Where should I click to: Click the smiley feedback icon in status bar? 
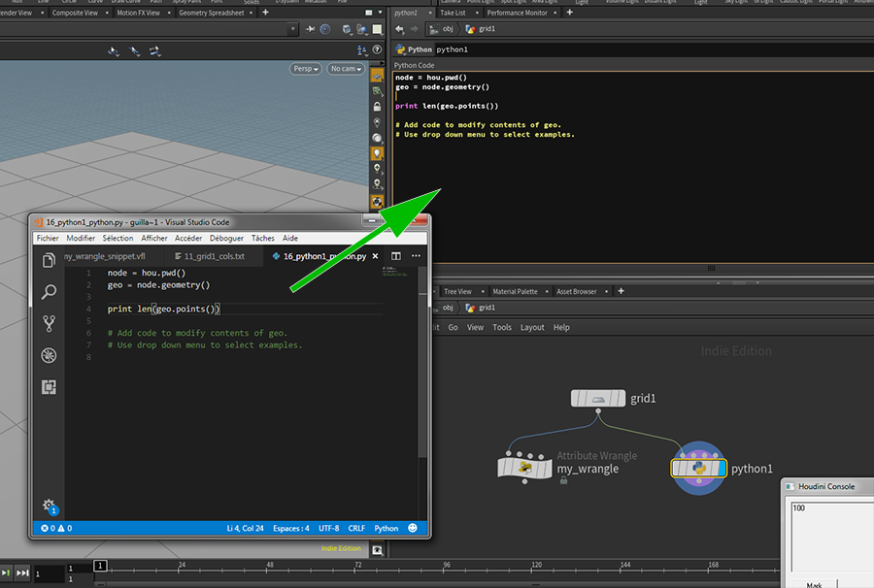point(413,529)
